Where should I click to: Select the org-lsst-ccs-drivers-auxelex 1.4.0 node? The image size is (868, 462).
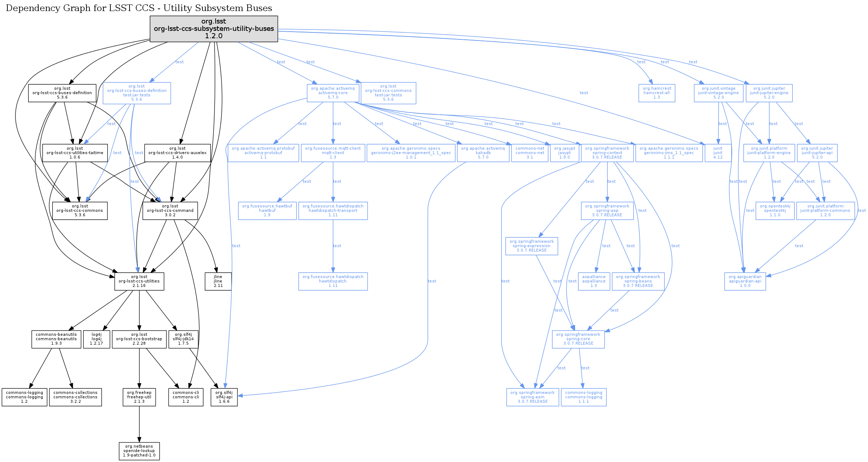(177, 153)
